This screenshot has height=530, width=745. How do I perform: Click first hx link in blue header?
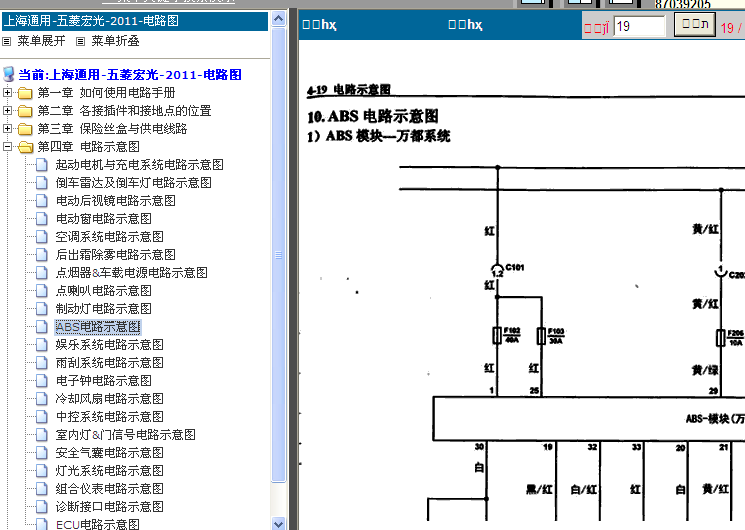tap(319, 24)
